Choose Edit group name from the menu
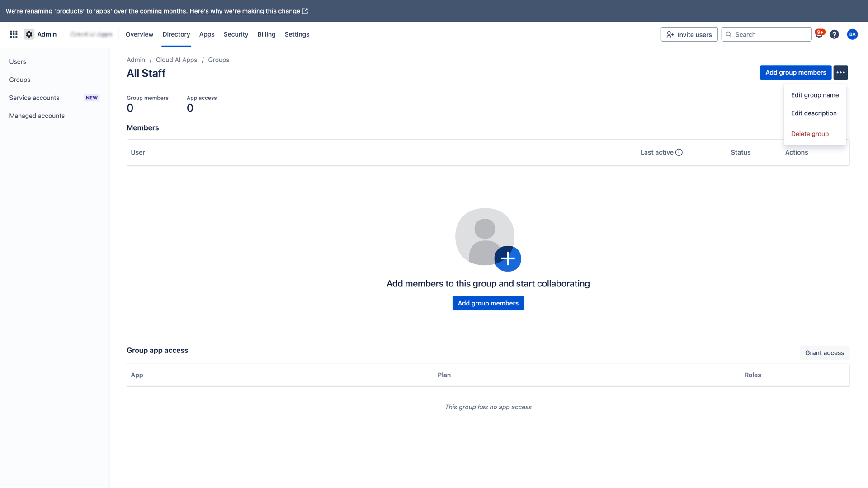Viewport: 868px width, 488px height. [x=815, y=95]
